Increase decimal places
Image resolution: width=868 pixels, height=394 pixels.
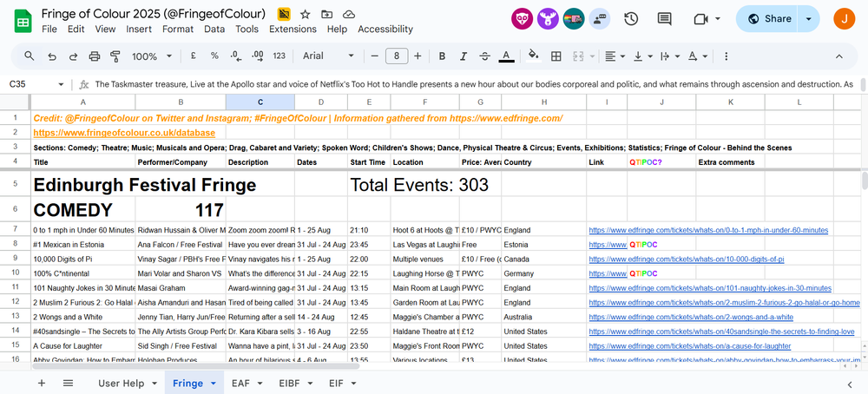(x=258, y=56)
